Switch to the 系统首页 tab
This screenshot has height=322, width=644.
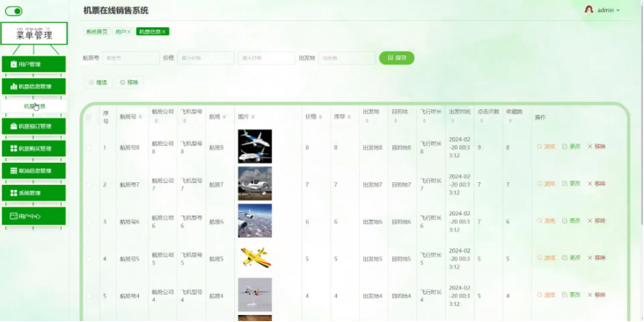pos(97,32)
